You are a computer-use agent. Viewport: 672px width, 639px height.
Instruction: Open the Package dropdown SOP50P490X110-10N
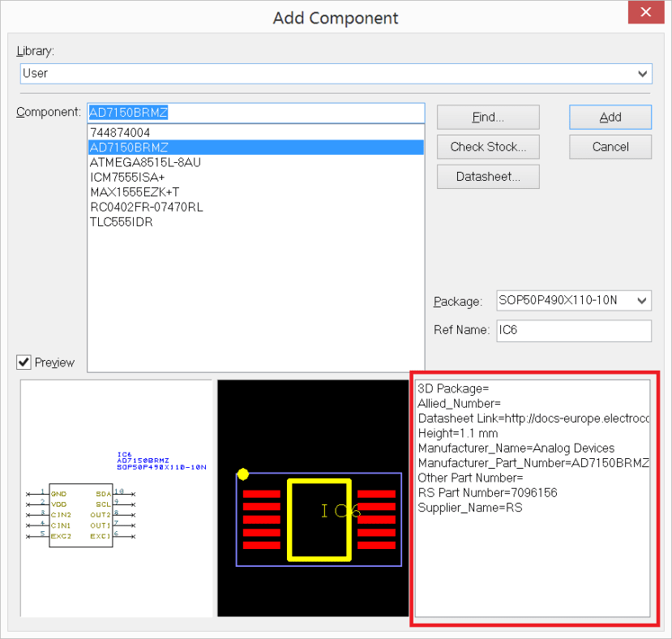click(574, 300)
